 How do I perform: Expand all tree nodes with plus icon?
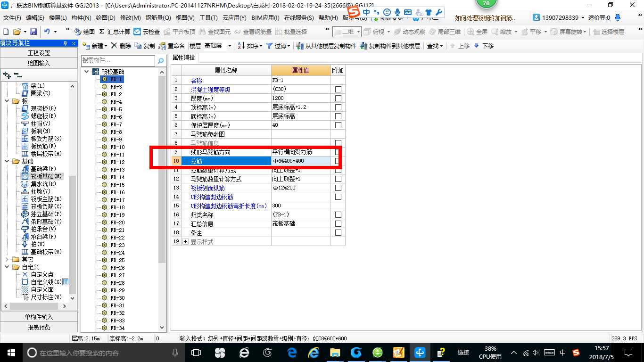point(7,75)
